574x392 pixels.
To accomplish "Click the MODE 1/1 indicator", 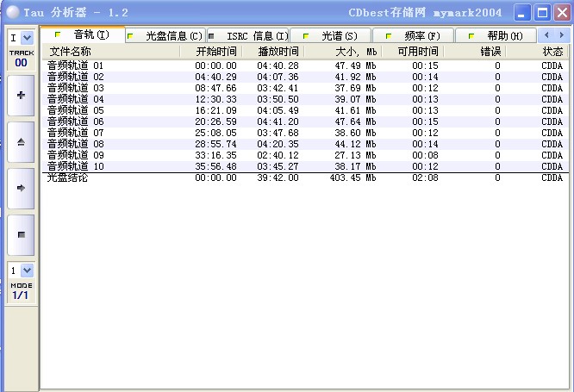I will pos(22,291).
